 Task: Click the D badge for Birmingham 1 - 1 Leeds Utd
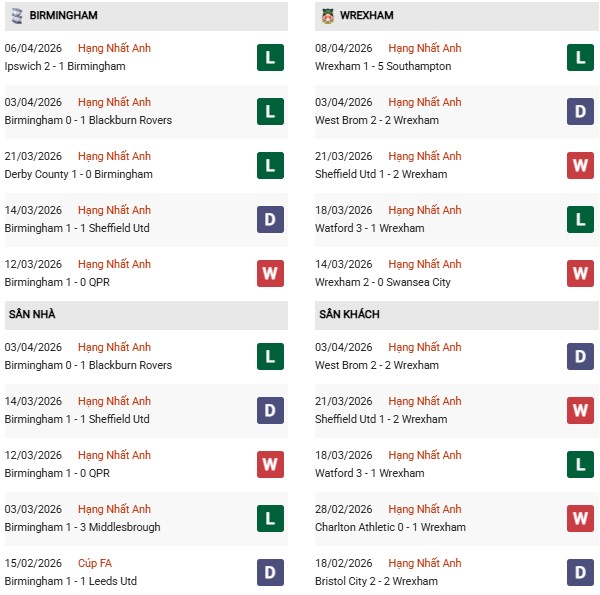[270, 572]
